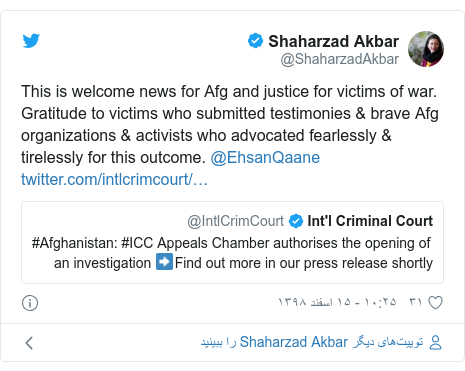
Task: Open the twitter.com/intlcrimcourt link
Action: pyautogui.click(x=114, y=179)
